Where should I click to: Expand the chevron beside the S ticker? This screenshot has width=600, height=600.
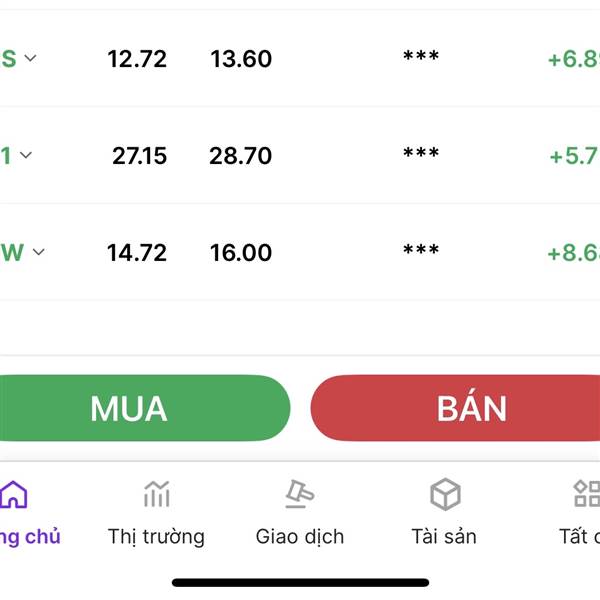point(30,58)
